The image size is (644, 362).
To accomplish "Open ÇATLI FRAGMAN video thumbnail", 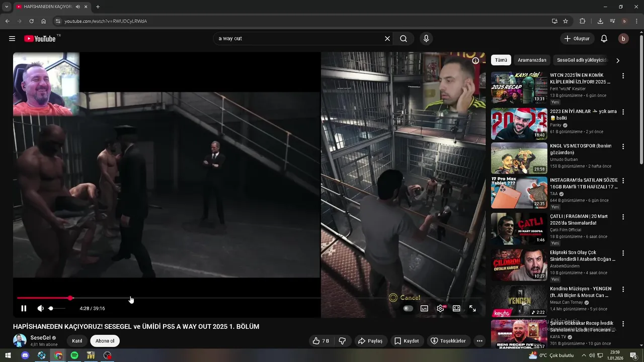I will click(x=519, y=228).
